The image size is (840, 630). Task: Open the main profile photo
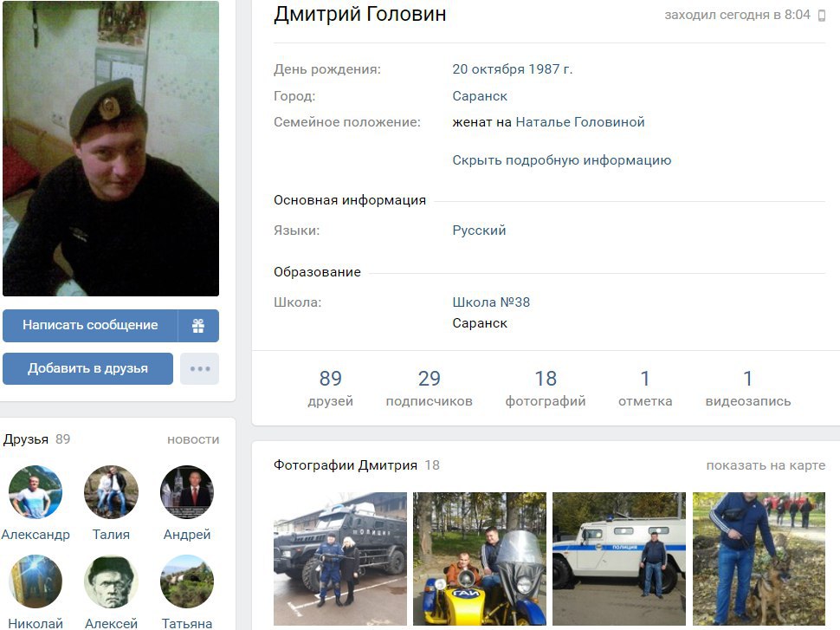pos(111,148)
